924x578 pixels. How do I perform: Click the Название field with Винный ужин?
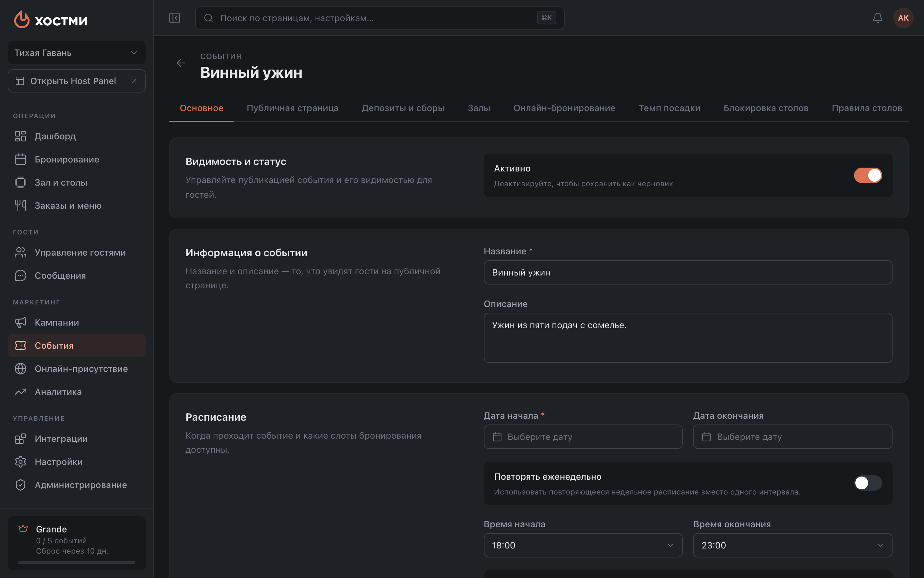(688, 272)
